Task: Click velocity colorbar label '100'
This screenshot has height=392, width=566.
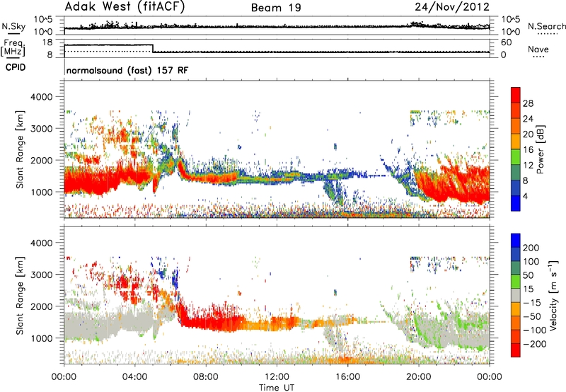Action: 531,261
